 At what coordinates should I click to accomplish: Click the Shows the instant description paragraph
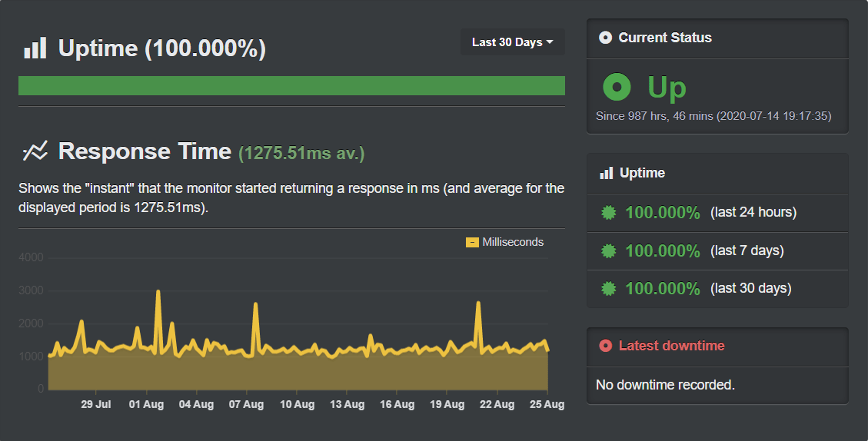click(x=291, y=197)
